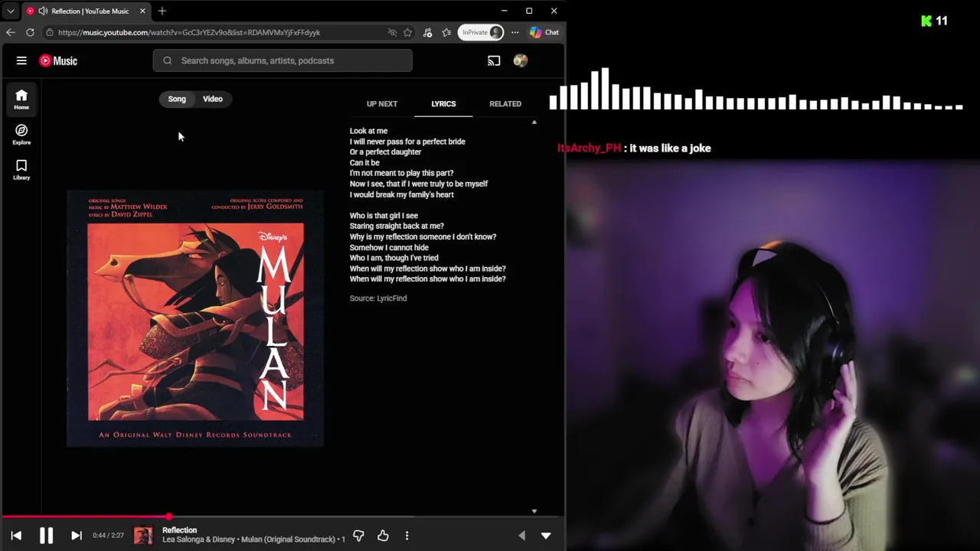Click the "Source: LyricFind" text
This screenshot has width=980, height=551.
click(x=378, y=298)
